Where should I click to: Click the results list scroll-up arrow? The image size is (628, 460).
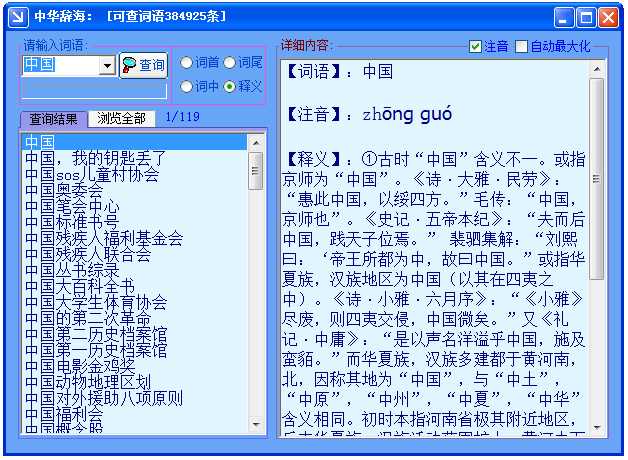click(x=256, y=143)
